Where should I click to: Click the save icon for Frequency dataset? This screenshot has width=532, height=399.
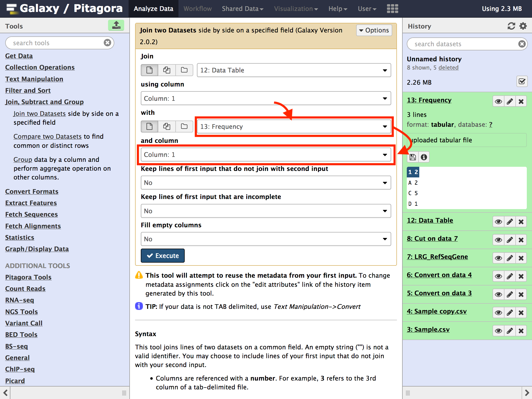click(413, 157)
